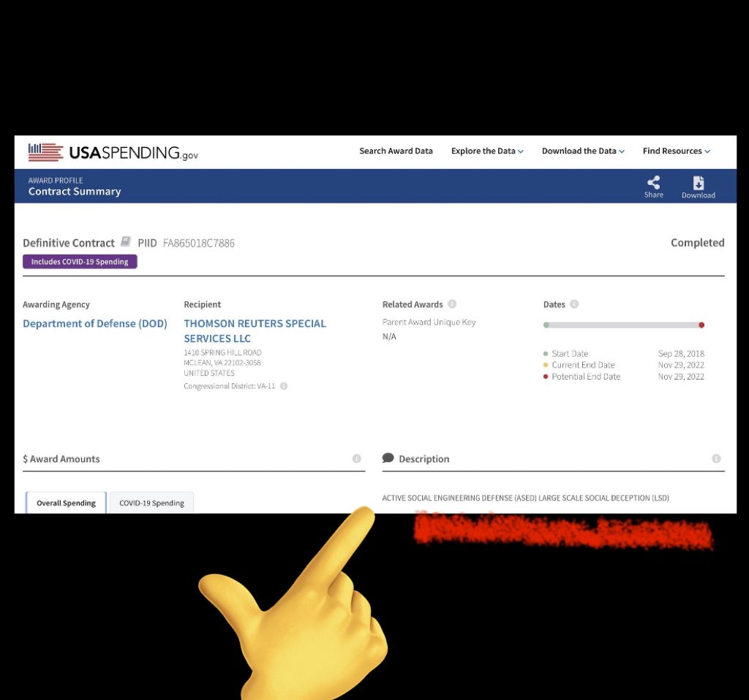Click the USASPENDING.gov wordmark
Image resolution: width=749 pixels, height=700 pixels.
pyautogui.click(x=133, y=153)
